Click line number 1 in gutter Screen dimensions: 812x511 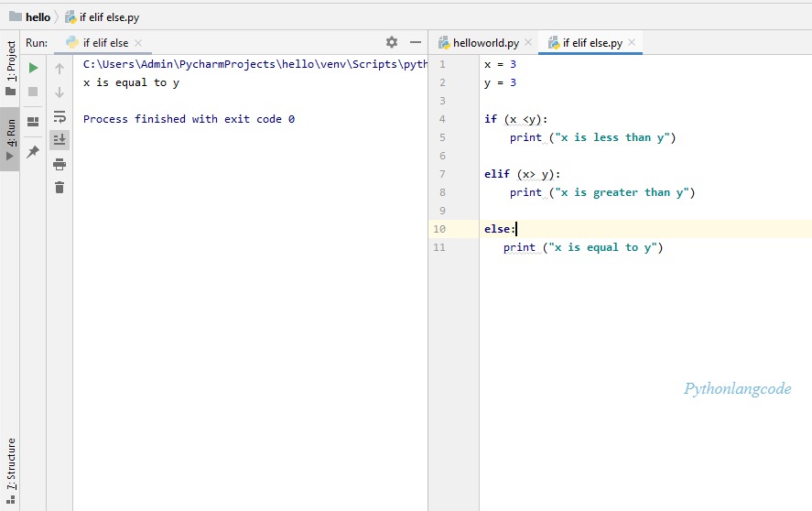tap(442, 64)
